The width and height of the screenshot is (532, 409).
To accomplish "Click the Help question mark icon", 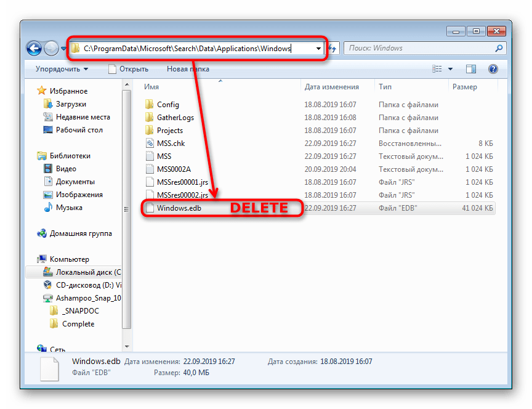I will 493,69.
